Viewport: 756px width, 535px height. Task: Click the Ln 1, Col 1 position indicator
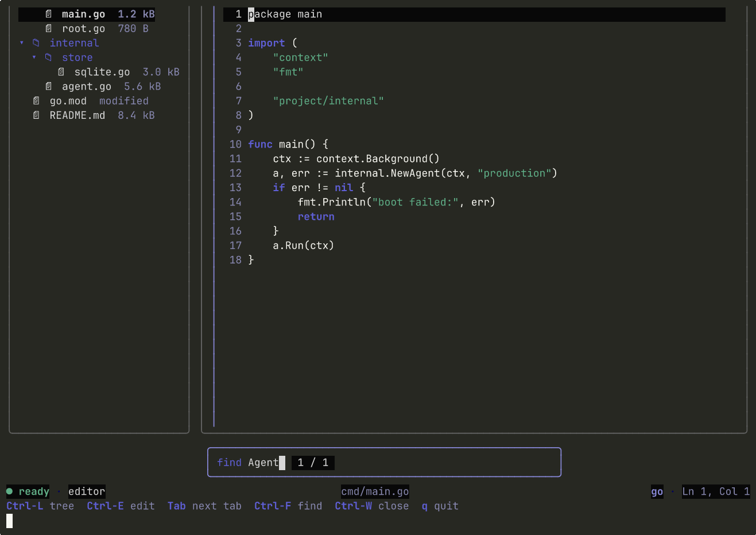pyautogui.click(x=716, y=491)
